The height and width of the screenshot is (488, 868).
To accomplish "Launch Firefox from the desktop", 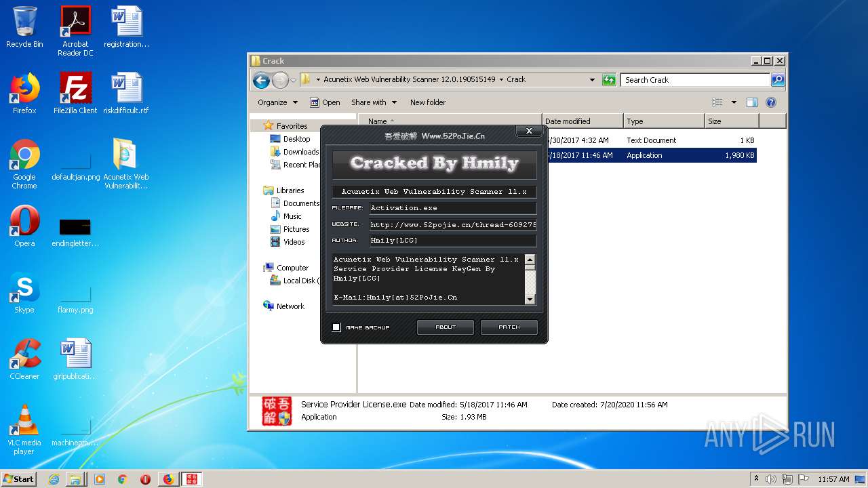I will point(24,94).
